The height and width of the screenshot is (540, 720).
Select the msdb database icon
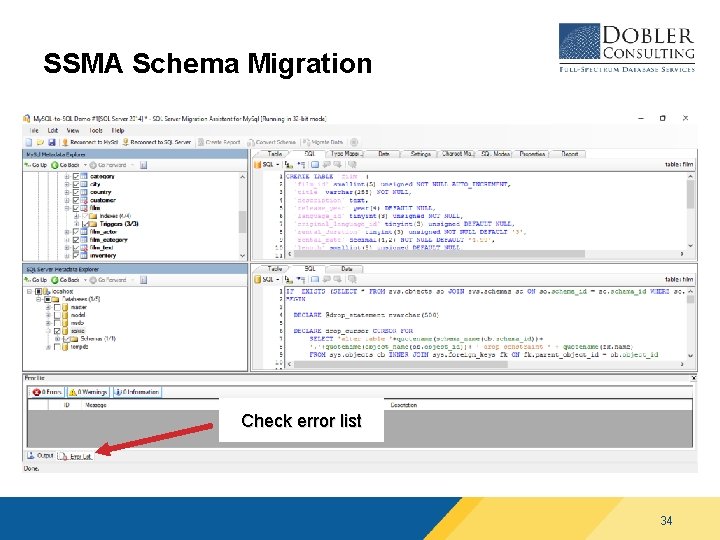click(x=65, y=323)
